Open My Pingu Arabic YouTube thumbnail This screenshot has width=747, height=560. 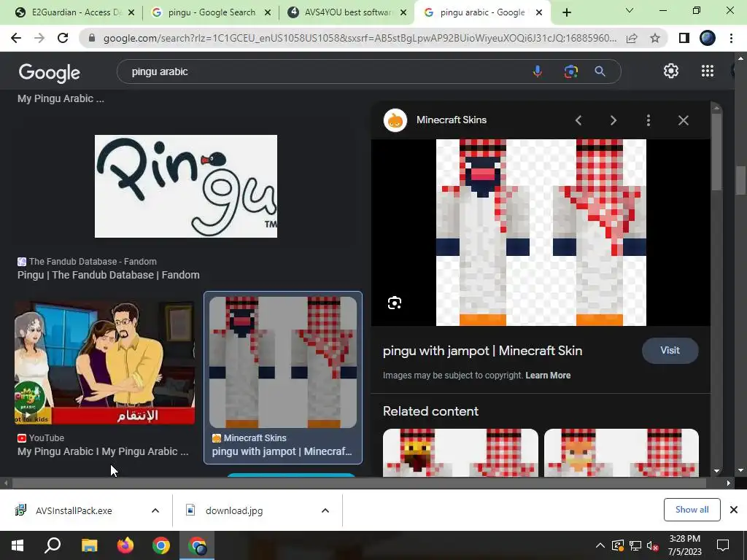104,362
